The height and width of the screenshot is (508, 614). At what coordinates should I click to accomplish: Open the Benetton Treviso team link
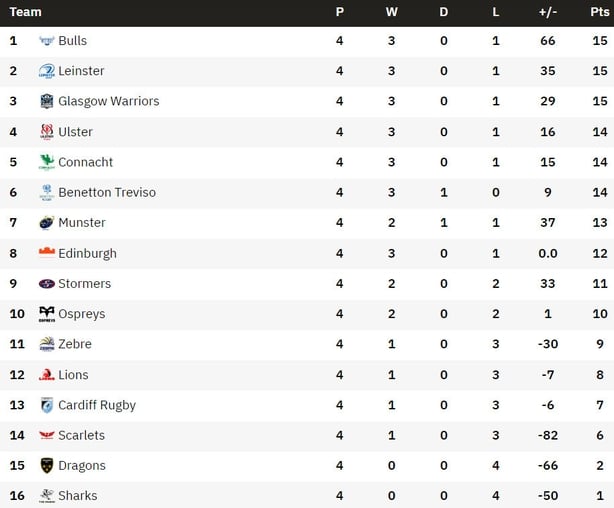click(x=107, y=192)
